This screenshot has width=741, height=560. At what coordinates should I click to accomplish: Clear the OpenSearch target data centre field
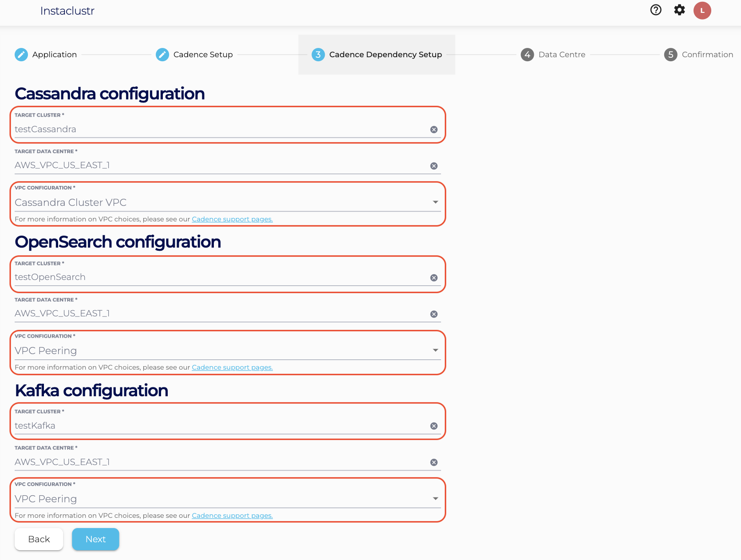click(434, 314)
